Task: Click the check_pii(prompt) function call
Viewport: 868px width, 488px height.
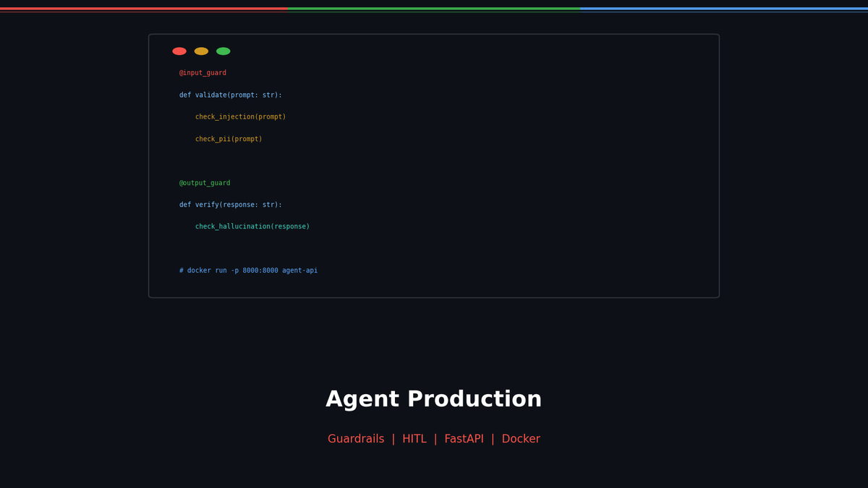Action: (x=229, y=138)
